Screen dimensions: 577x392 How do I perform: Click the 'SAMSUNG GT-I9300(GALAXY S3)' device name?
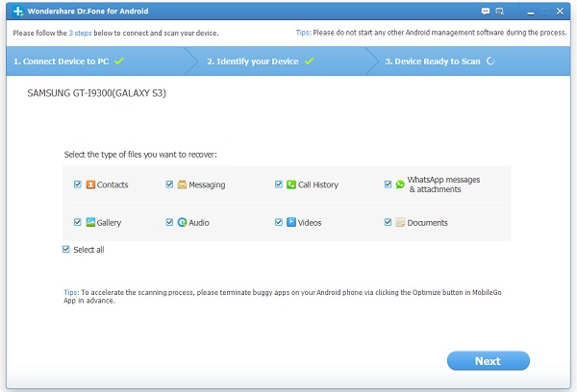click(x=97, y=93)
